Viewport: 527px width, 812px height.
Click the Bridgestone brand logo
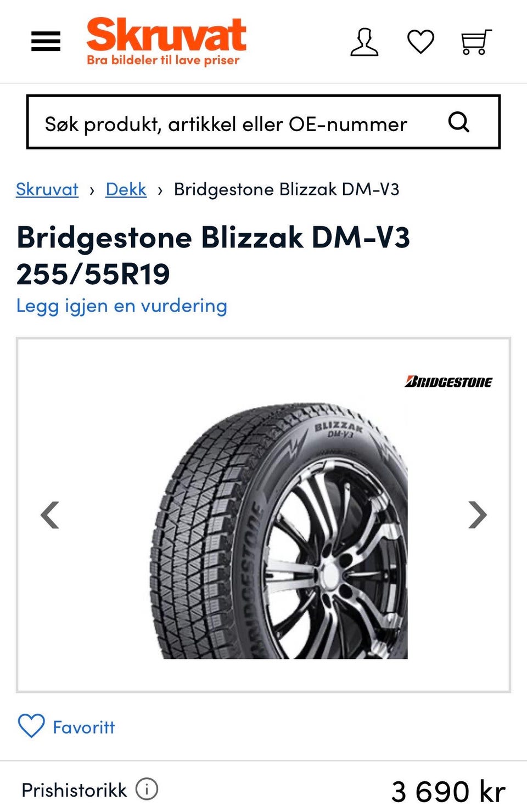pos(448,381)
